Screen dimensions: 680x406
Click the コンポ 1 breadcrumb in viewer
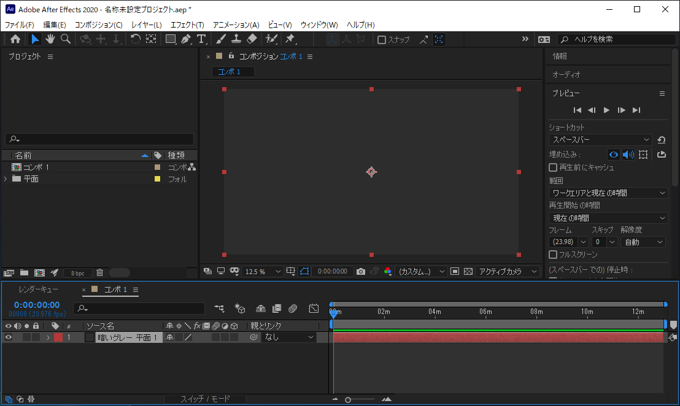[x=229, y=72]
